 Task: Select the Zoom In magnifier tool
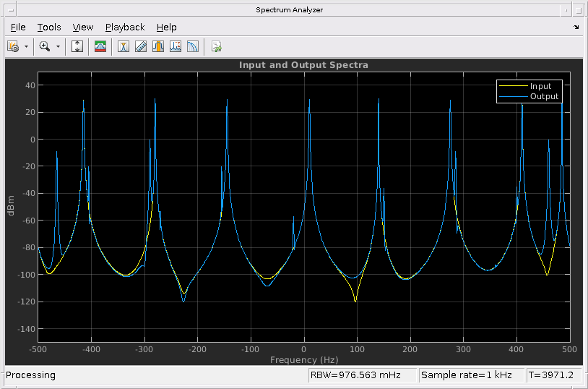point(45,46)
